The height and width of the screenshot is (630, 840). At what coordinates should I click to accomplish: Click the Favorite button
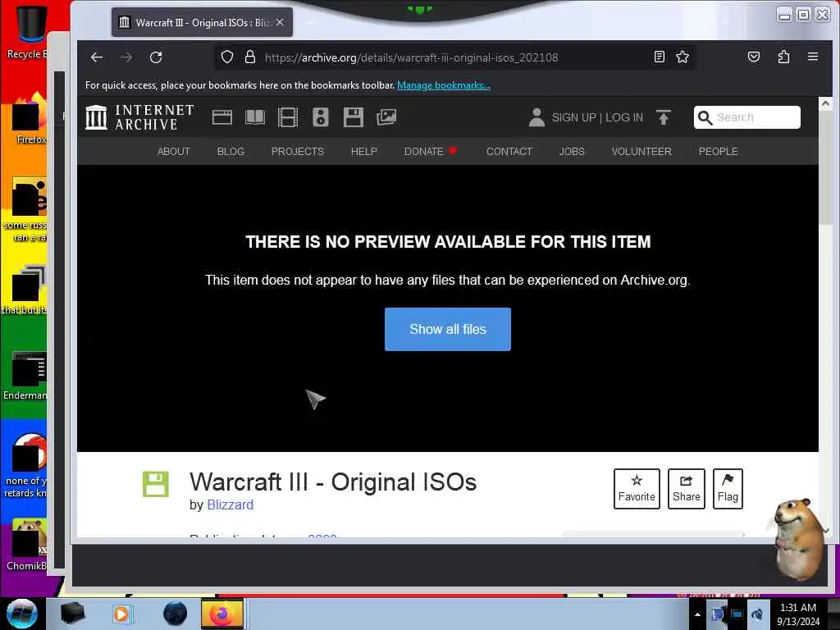(x=637, y=489)
